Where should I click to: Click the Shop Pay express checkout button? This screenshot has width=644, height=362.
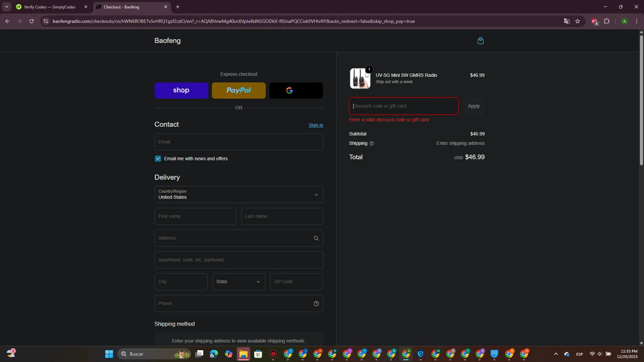click(x=181, y=90)
